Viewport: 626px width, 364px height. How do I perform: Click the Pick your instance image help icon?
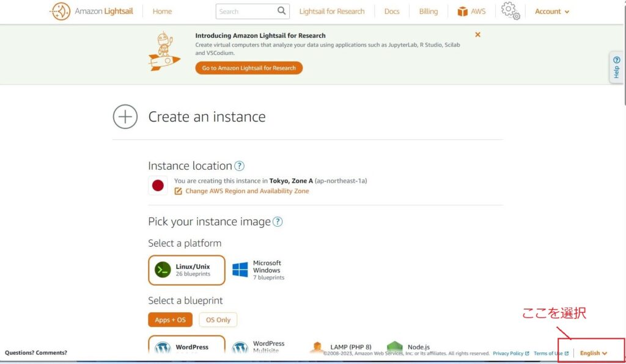coord(278,222)
